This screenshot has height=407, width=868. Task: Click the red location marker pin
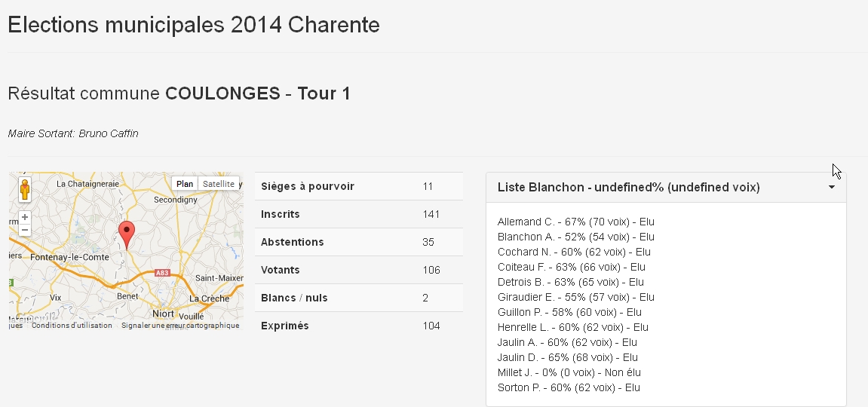(x=127, y=234)
